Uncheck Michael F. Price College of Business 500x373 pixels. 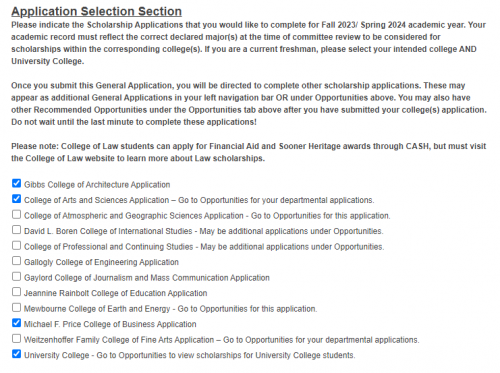click(x=16, y=323)
